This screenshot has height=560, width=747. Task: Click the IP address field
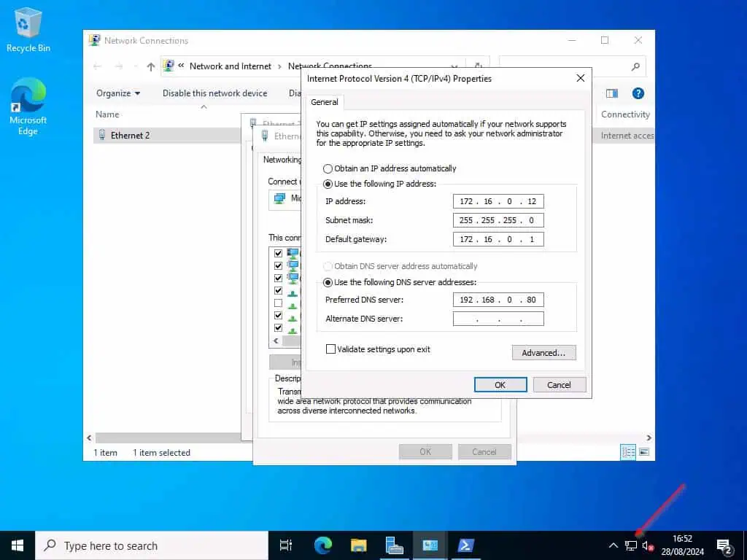point(498,201)
